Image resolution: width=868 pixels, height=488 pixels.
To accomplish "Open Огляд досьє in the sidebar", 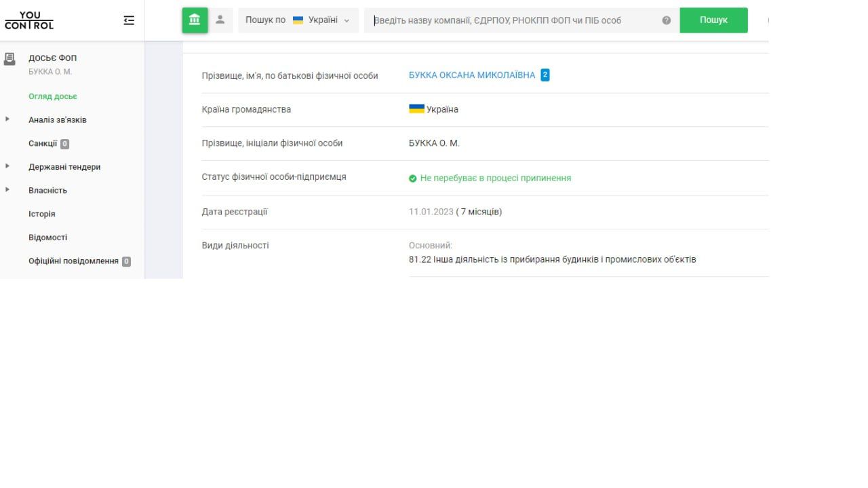I will coord(53,96).
